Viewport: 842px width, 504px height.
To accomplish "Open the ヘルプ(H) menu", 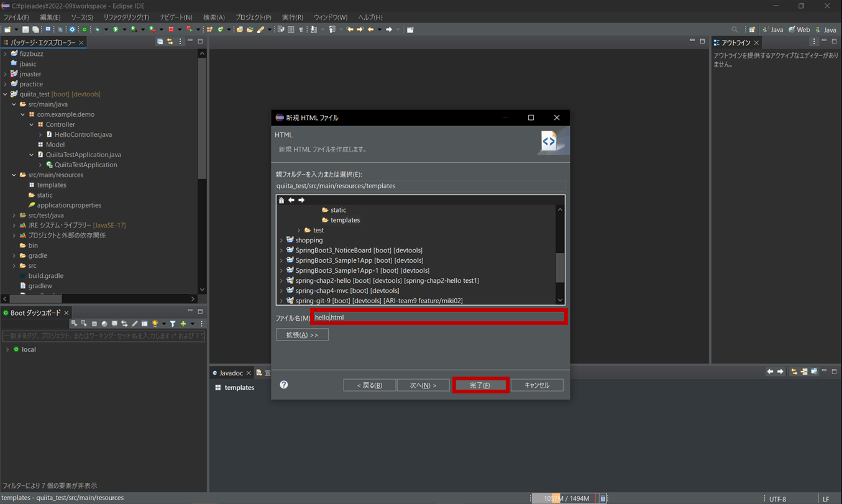I will pos(370,17).
